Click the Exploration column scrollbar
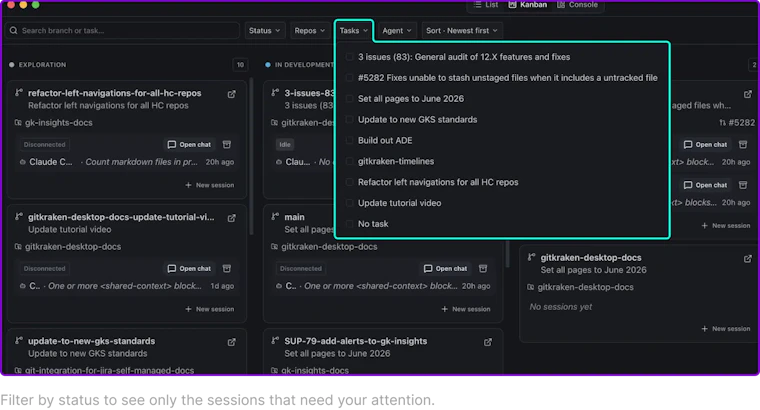Image resolution: width=760 pixels, height=410 pixels. pyautogui.click(x=251, y=156)
